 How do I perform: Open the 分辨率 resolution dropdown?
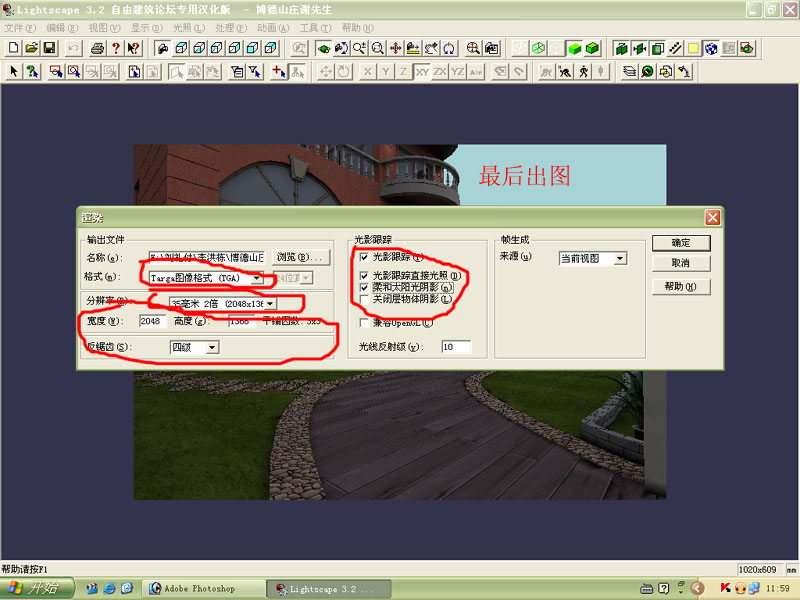coord(270,304)
